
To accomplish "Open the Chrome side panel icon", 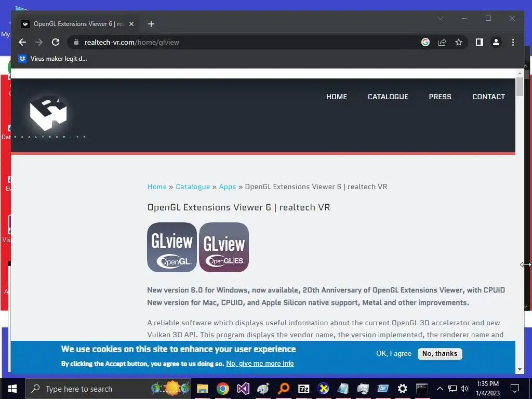I will [480, 42].
